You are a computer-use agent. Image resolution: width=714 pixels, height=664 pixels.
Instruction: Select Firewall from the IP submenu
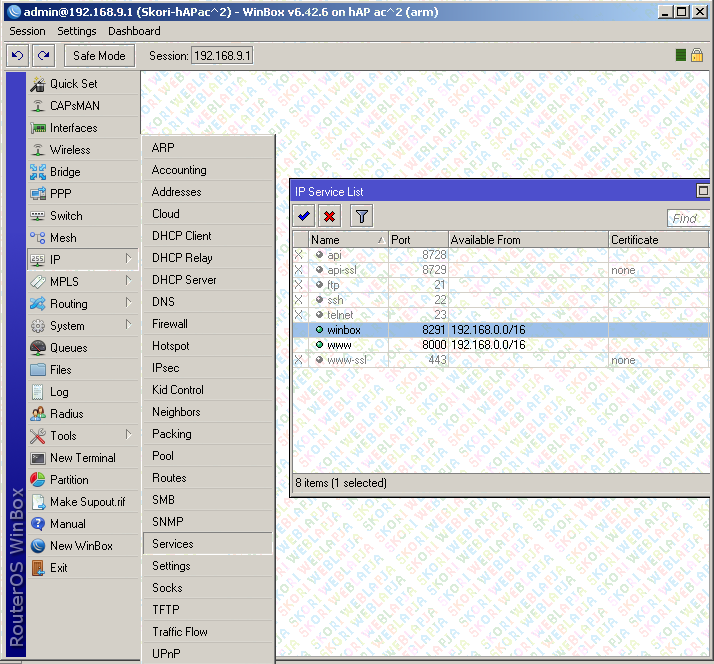pyautogui.click(x=170, y=324)
